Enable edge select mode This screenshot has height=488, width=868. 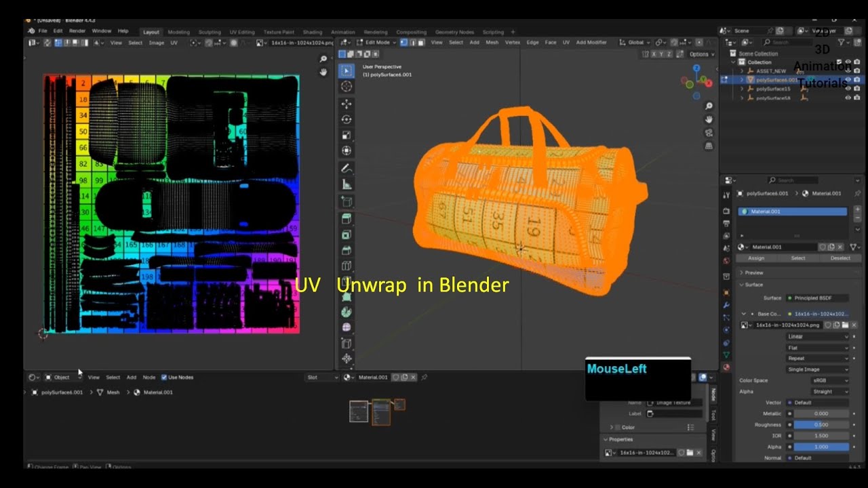(412, 42)
